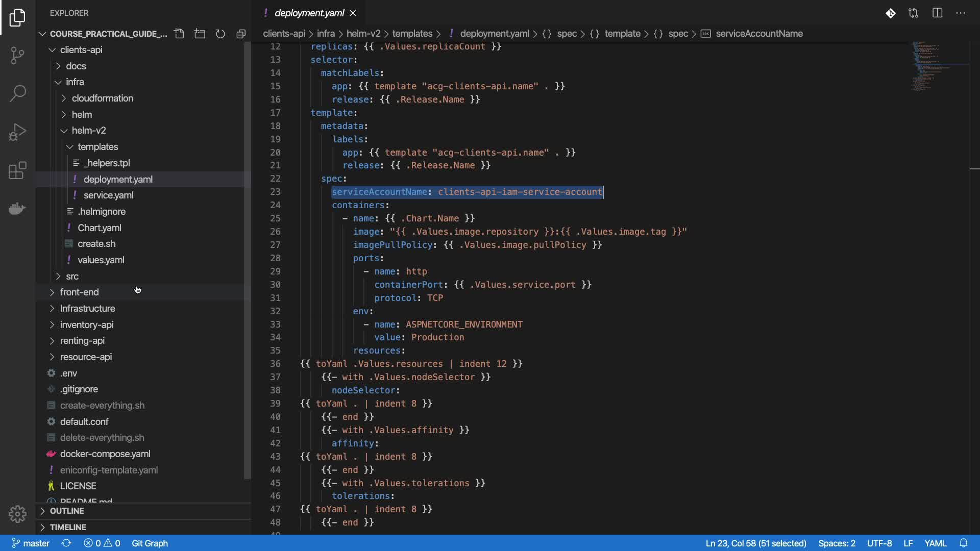This screenshot has width=980, height=551.
Task: Expand the front-end folder
Action: coord(79,292)
